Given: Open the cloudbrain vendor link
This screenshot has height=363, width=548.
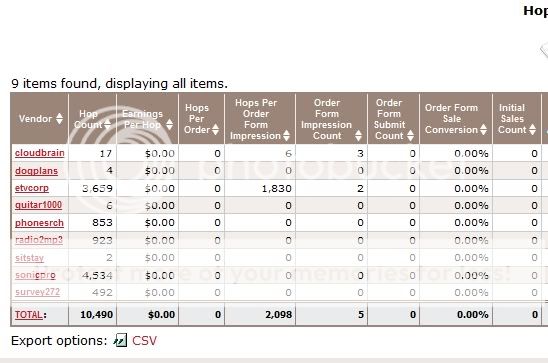Looking at the screenshot, I should click(39, 153).
